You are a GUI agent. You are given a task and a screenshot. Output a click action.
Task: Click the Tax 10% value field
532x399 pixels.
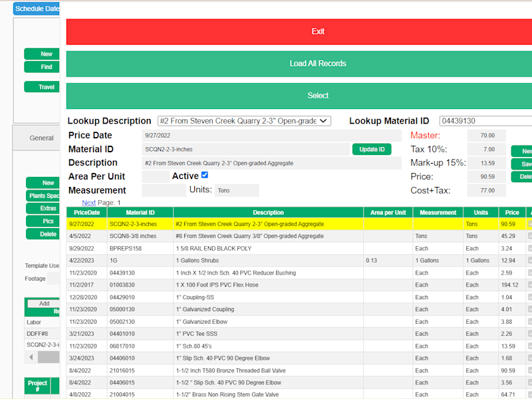487,149
